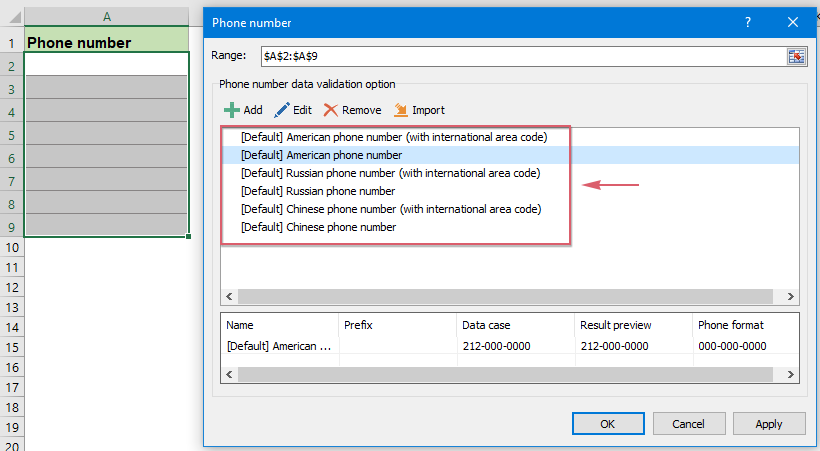Click the range selector icon beside Range field
This screenshot has height=451, width=820.
(x=796, y=57)
